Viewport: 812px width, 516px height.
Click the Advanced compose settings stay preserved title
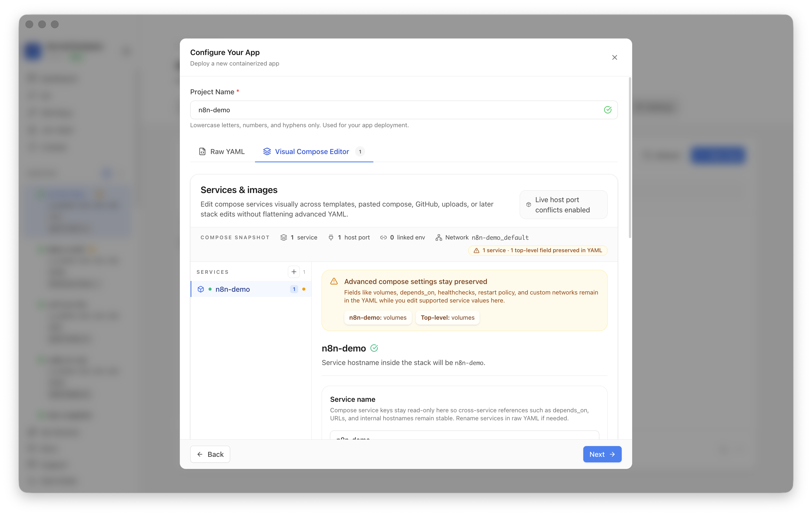pyautogui.click(x=415, y=282)
